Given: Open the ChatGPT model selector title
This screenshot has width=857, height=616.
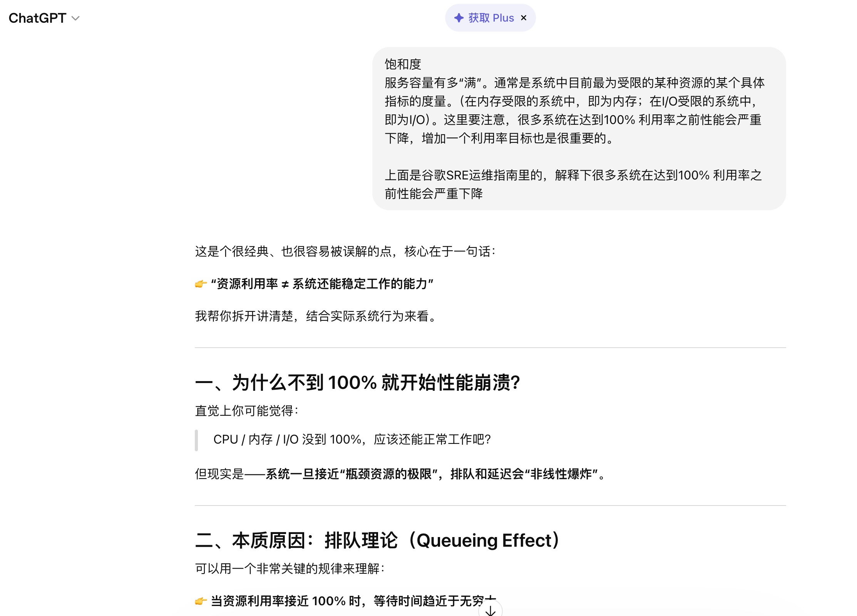Looking at the screenshot, I should click(x=37, y=18).
